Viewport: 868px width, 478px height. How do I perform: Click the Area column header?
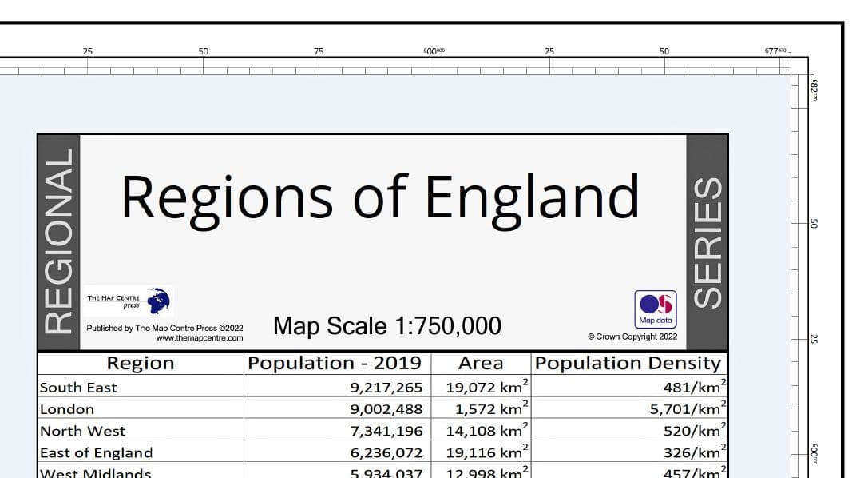tap(481, 363)
